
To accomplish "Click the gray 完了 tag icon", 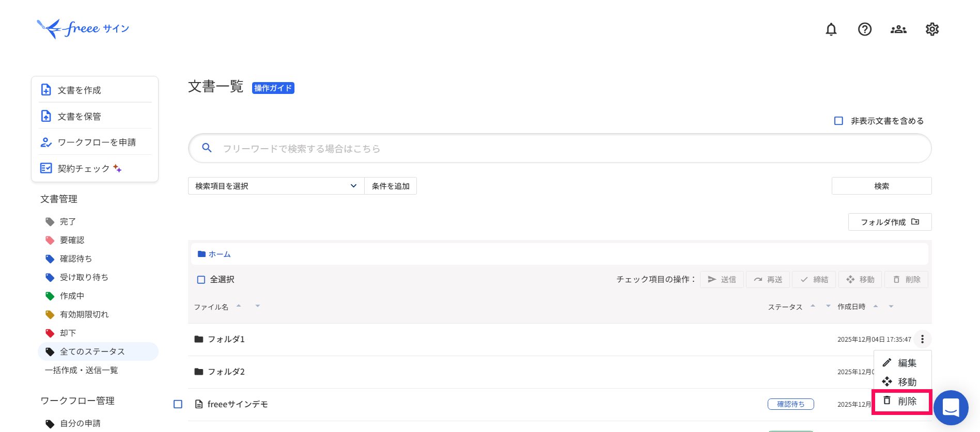I will click(x=50, y=222).
